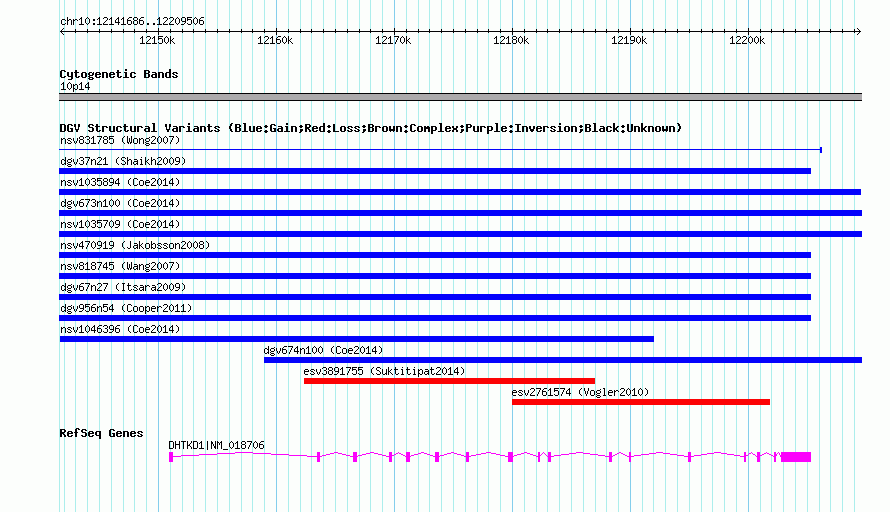890x512 pixels.
Task: Open variant nsv1035894 (Coe2014) label
Action: tap(120, 182)
